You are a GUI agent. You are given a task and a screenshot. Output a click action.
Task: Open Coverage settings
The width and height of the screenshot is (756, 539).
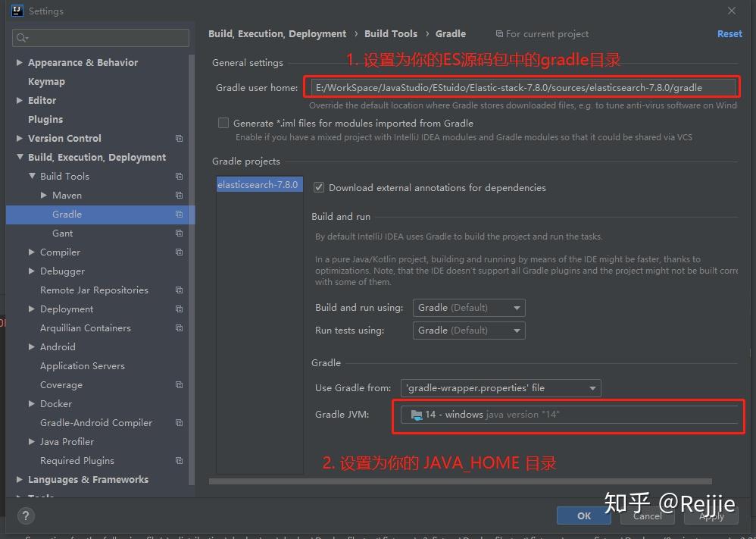tap(61, 385)
